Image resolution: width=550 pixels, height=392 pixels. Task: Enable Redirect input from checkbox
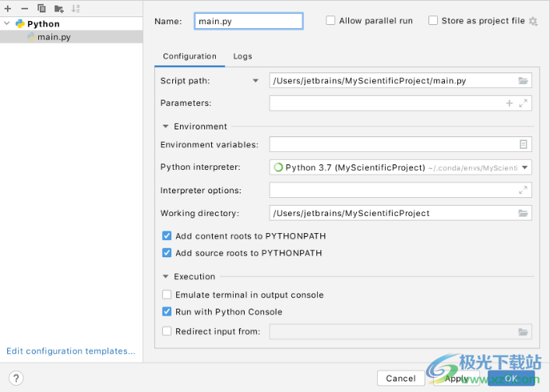[167, 331]
